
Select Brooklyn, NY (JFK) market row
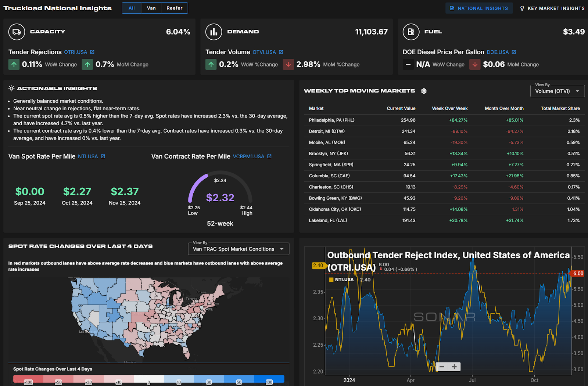(444, 154)
